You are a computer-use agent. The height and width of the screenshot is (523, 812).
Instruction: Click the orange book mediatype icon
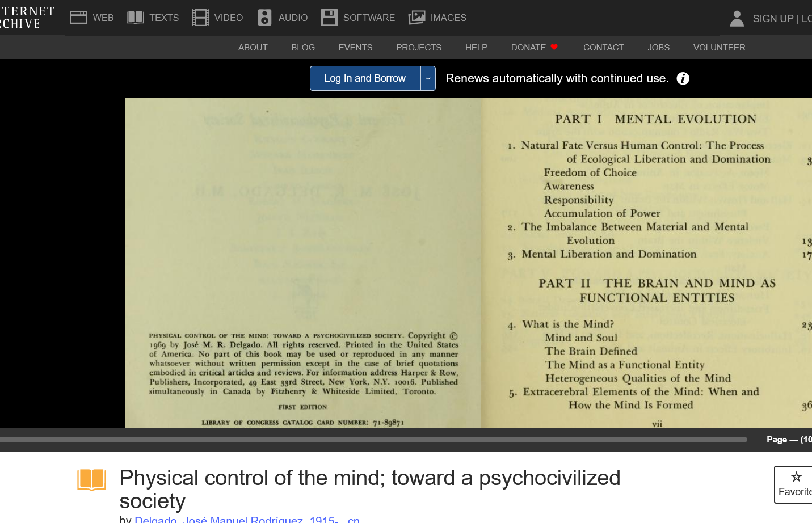(x=92, y=480)
